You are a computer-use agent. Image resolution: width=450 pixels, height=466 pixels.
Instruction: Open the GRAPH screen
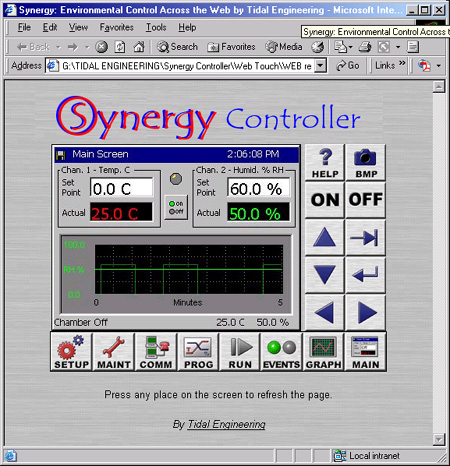pyautogui.click(x=324, y=352)
